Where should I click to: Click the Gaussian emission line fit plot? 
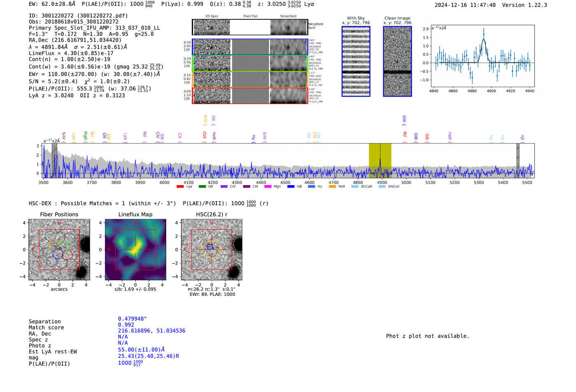(x=482, y=56)
